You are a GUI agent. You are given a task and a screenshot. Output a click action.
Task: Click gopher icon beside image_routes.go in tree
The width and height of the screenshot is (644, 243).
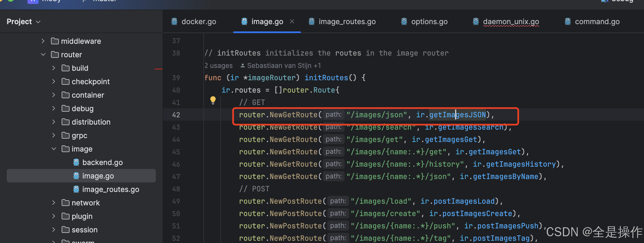pos(76,189)
